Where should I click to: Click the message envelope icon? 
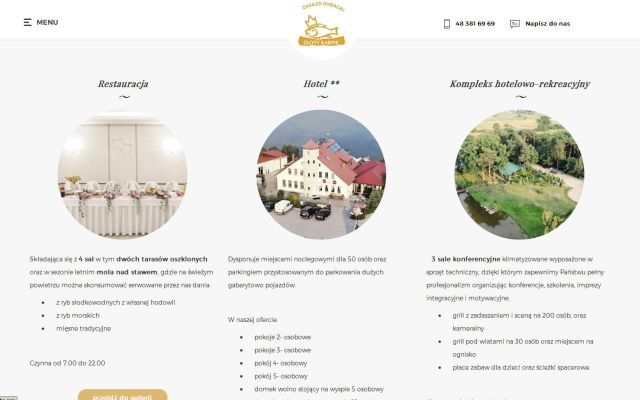pos(515,24)
